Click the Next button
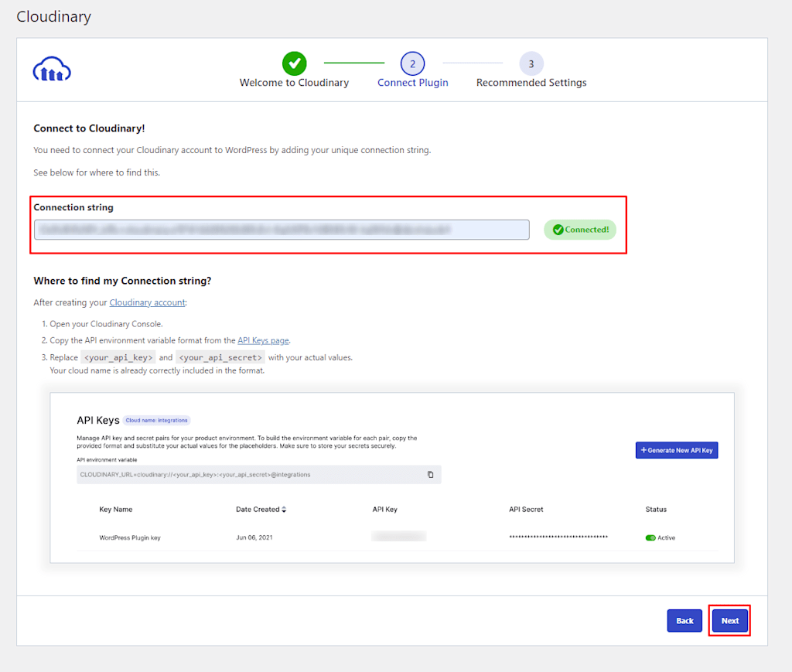This screenshot has width=792, height=672. pyautogui.click(x=730, y=620)
